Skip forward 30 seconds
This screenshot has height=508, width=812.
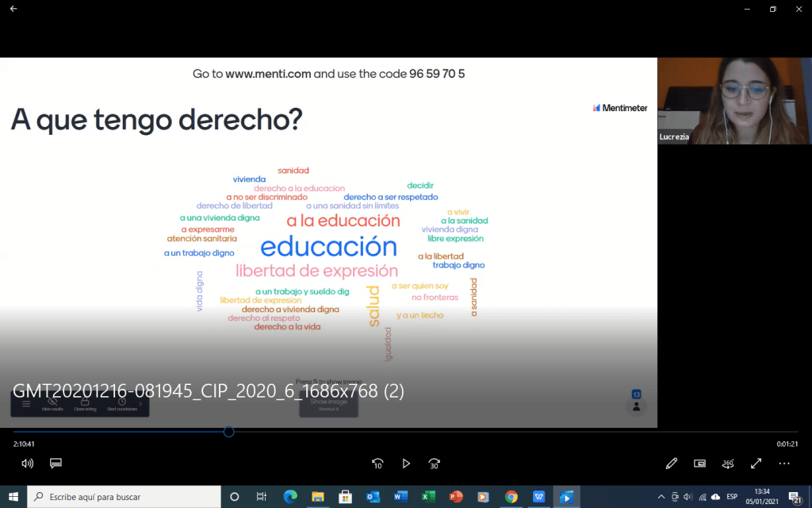[x=435, y=463]
